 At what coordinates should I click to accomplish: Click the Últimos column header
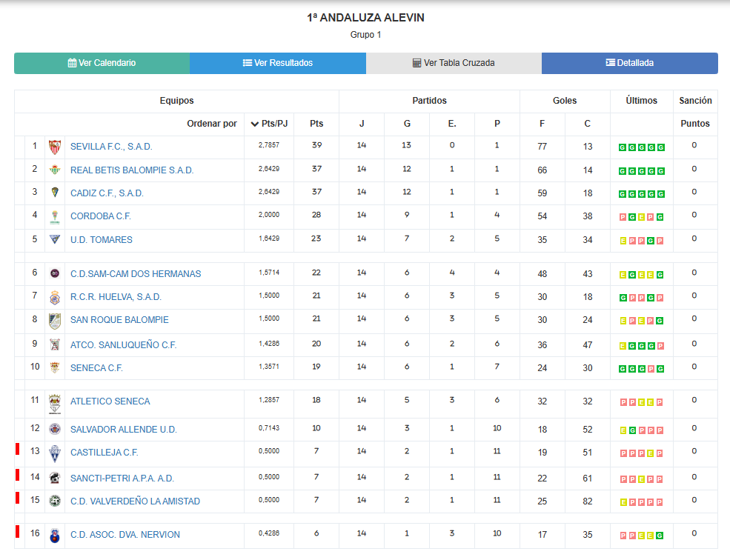[641, 101]
